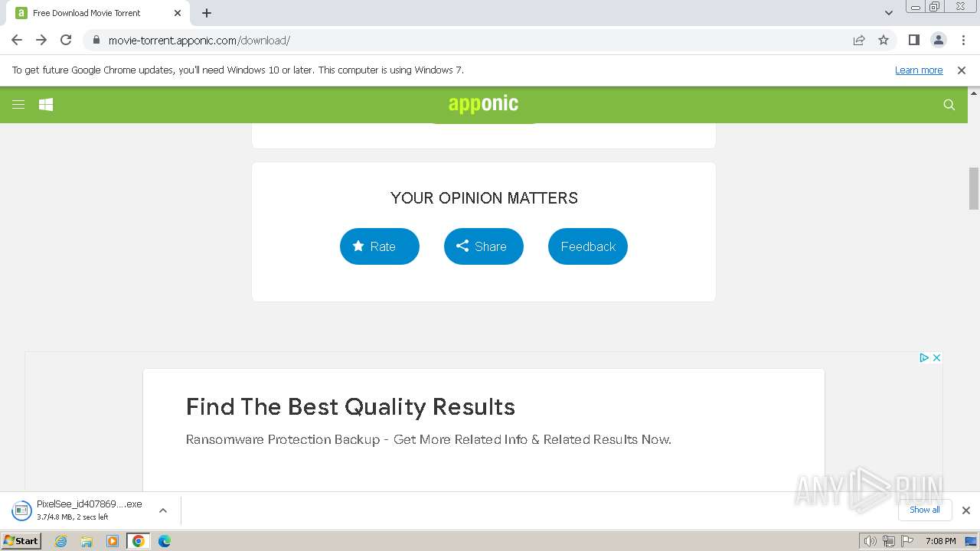Open a new browser tab
Image resolution: width=980 pixels, height=551 pixels.
tap(207, 13)
